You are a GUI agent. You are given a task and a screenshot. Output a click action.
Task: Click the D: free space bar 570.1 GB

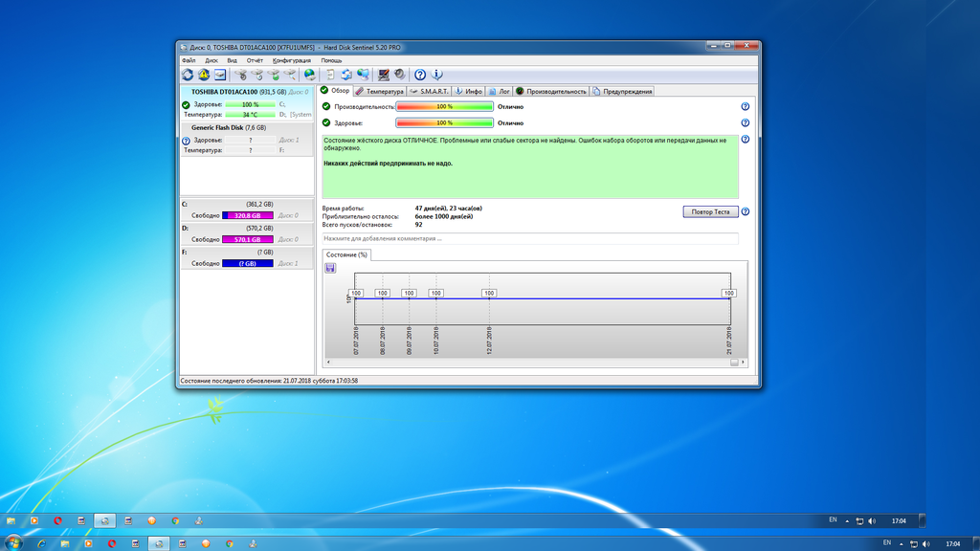click(x=248, y=239)
